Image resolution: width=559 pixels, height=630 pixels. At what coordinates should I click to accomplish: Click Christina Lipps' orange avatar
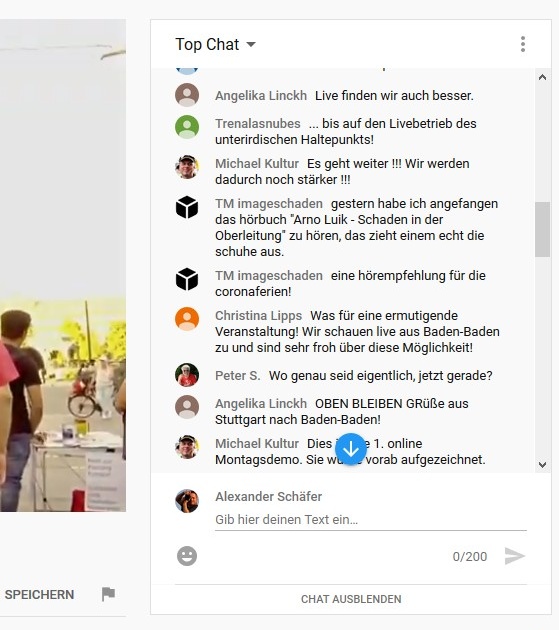[x=187, y=319]
